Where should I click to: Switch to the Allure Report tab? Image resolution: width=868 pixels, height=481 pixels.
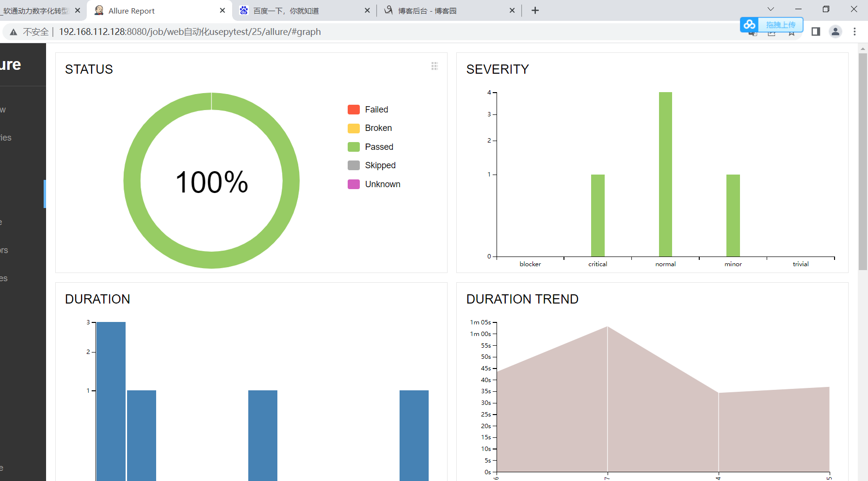(159, 11)
